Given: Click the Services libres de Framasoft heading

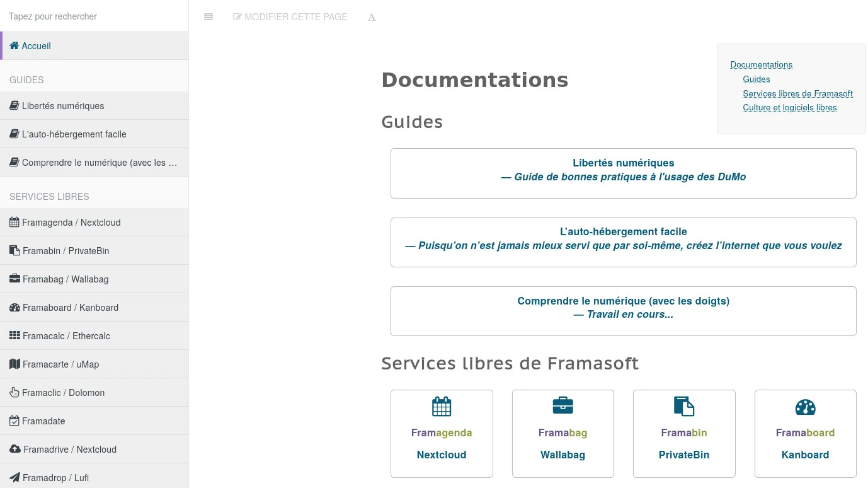Looking at the screenshot, I should [x=510, y=364].
